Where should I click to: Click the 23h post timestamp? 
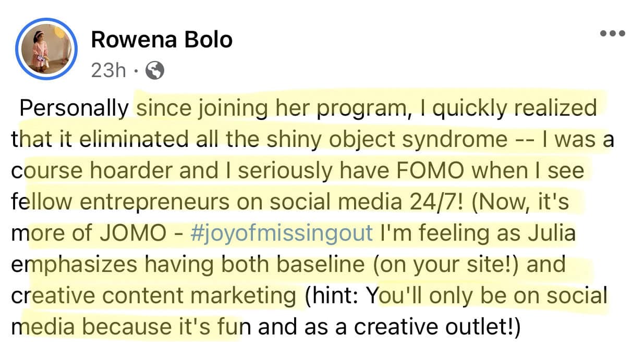point(108,70)
